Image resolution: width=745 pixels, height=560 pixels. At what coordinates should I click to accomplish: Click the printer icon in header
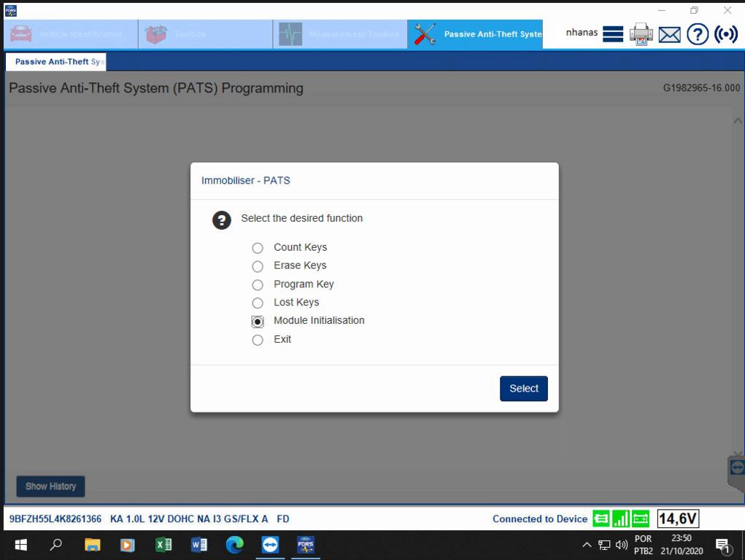click(x=641, y=34)
